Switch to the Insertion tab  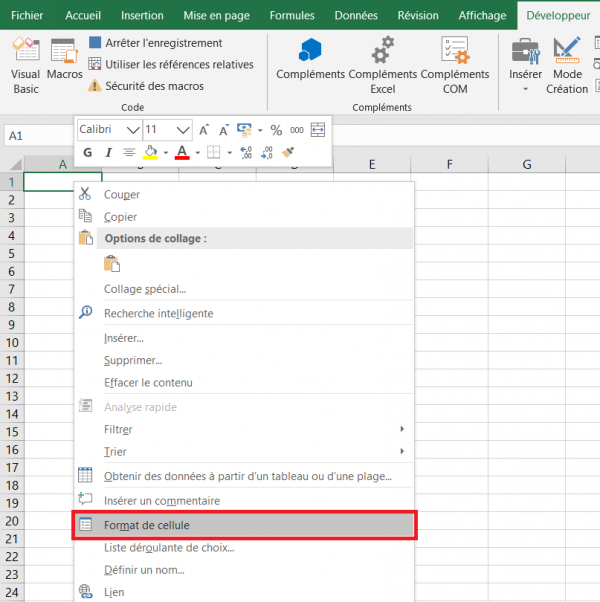142,15
